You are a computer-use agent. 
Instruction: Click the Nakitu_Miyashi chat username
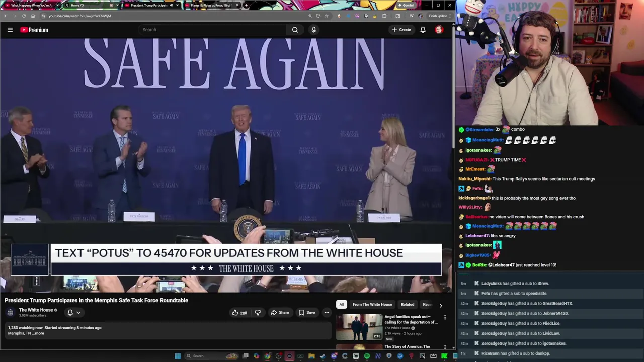click(474, 179)
